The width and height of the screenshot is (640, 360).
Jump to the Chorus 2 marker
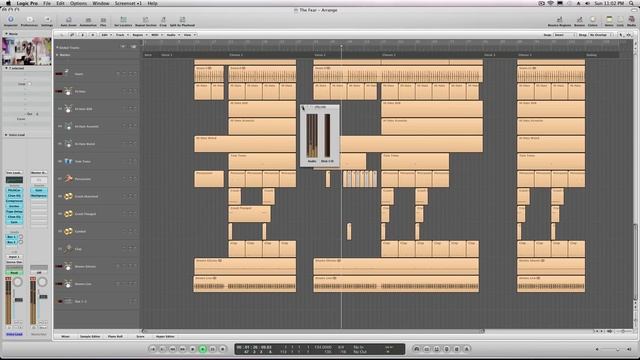(x=389, y=55)
